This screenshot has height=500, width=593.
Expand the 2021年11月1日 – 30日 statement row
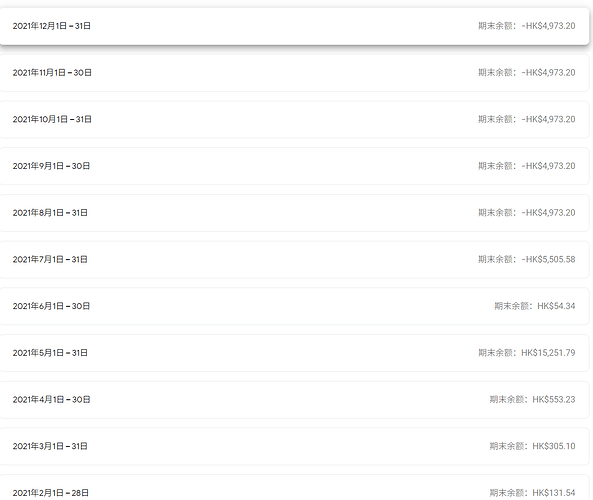(x=294, y=73)
